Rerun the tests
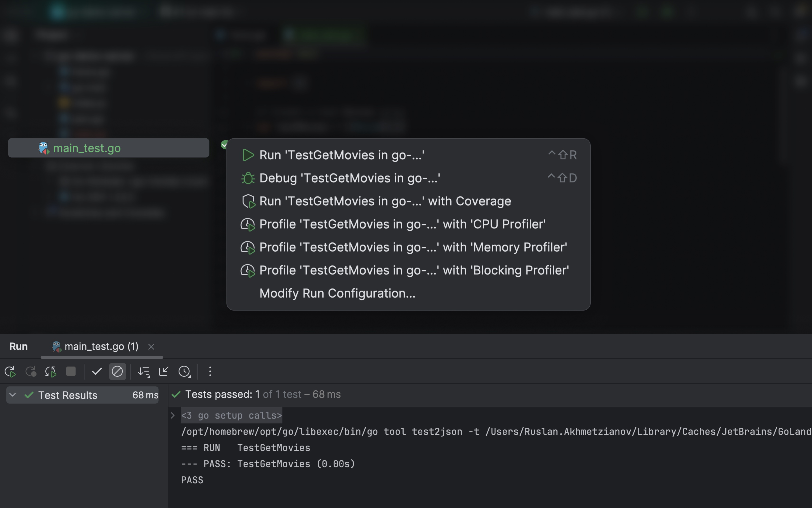Image resolution: width=812 pixels, height=508 pixels. click(x=10, y=372)
